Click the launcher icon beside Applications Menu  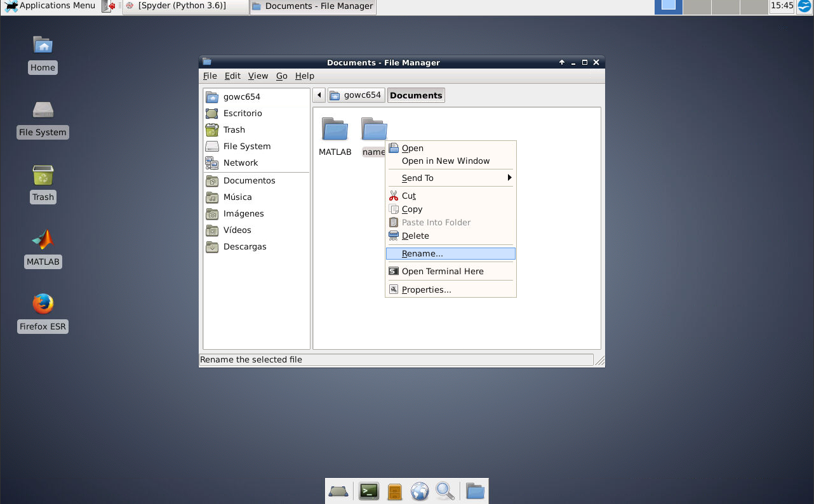pyautogui.click(x=109, y=6)
